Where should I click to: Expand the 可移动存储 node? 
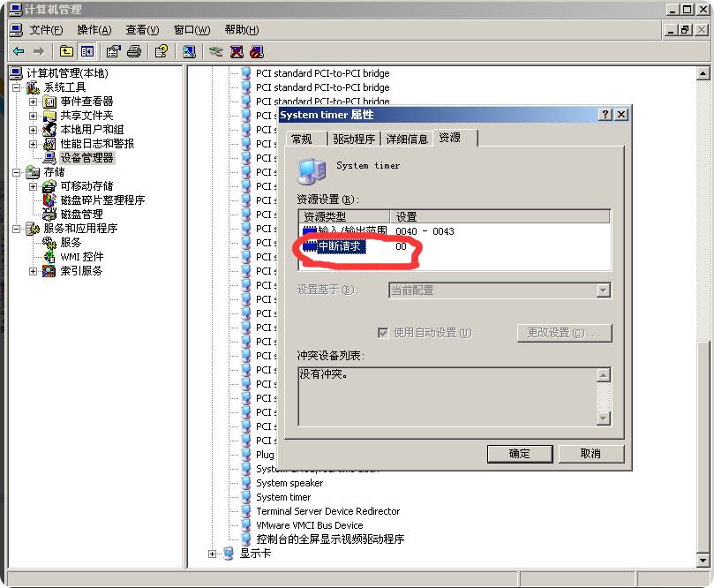click(34, 186)
